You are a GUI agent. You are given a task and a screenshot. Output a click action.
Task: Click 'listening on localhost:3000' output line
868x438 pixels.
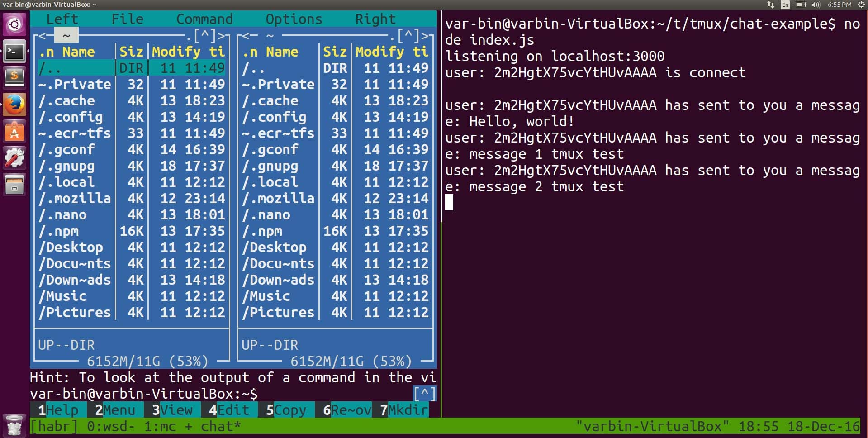[x=555, y=56]
